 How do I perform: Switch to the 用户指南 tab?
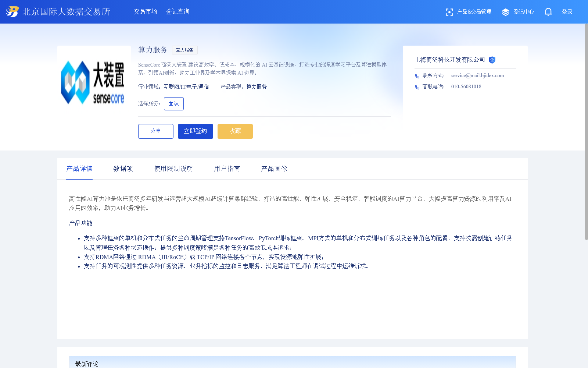tap(227, 169)
